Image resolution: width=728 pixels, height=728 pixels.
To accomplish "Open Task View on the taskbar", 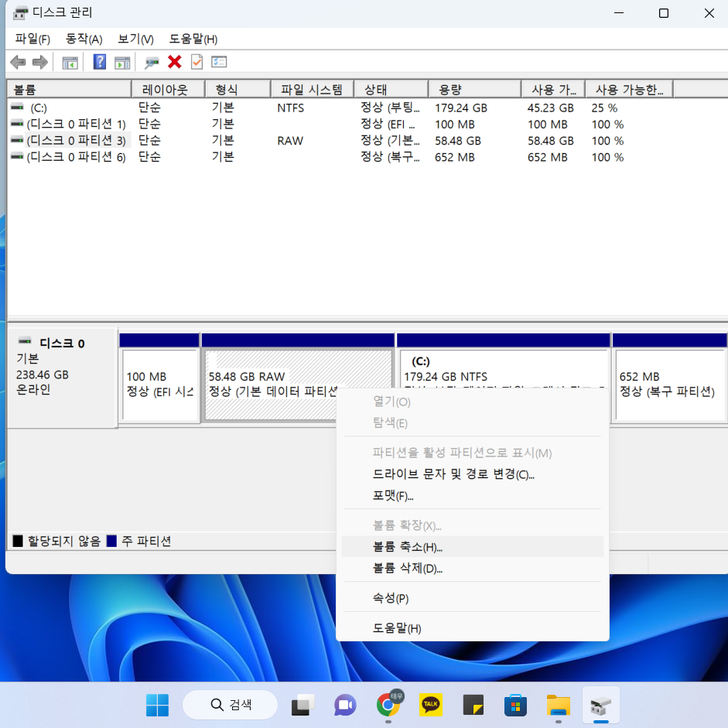I will coord(302,705).
